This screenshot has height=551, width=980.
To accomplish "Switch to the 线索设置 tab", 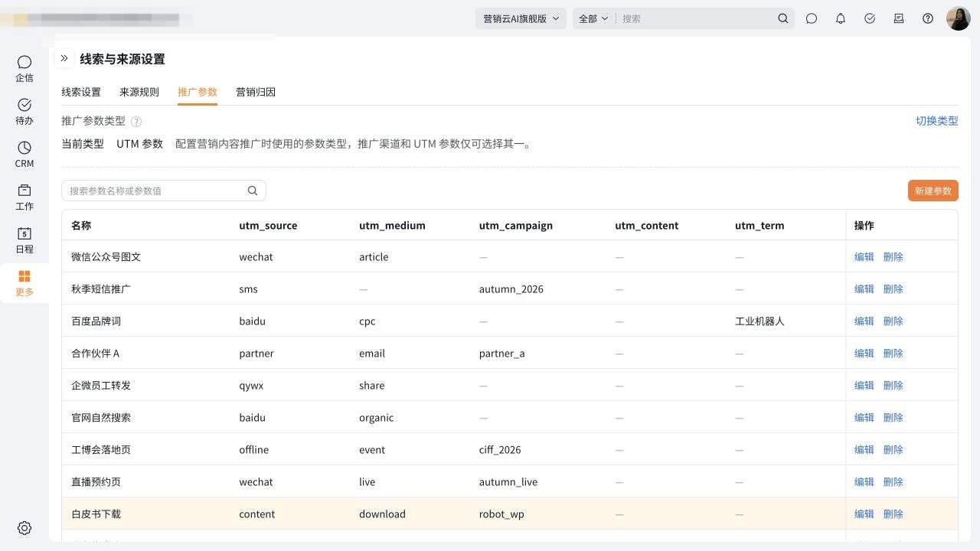I will tap(81, 92).
